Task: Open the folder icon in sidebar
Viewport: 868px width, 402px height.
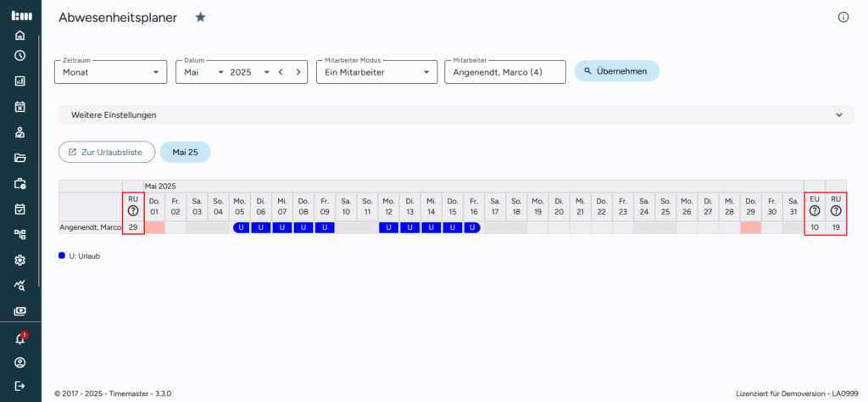Action: click(x=20, y=158)
